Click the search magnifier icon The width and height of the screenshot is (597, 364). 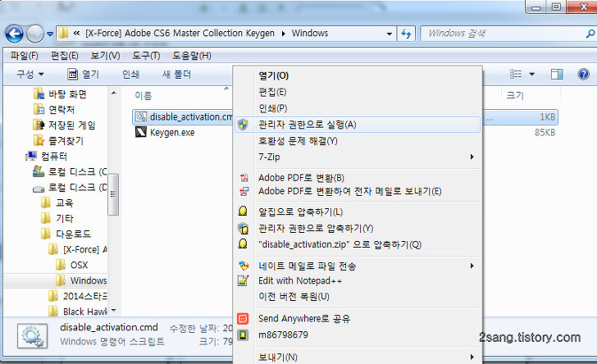click(x=590, y=34)
